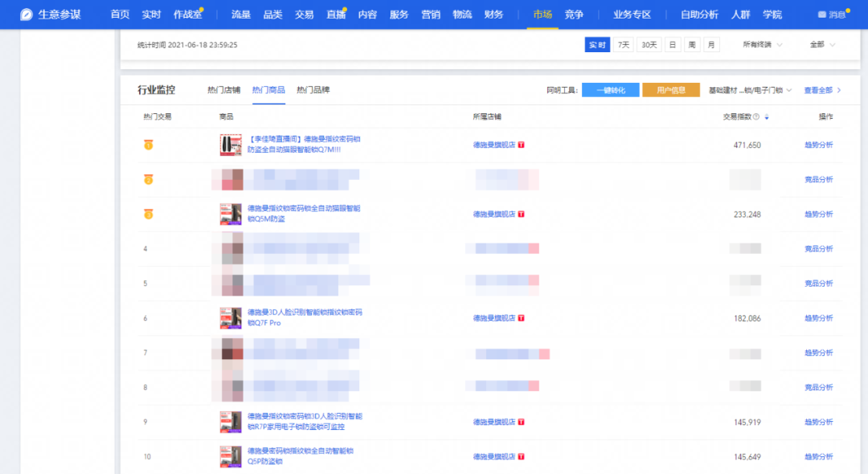Open the 竞争 menu in the top navigation
The width and height of the screenshot is (868, 474).
574,14
